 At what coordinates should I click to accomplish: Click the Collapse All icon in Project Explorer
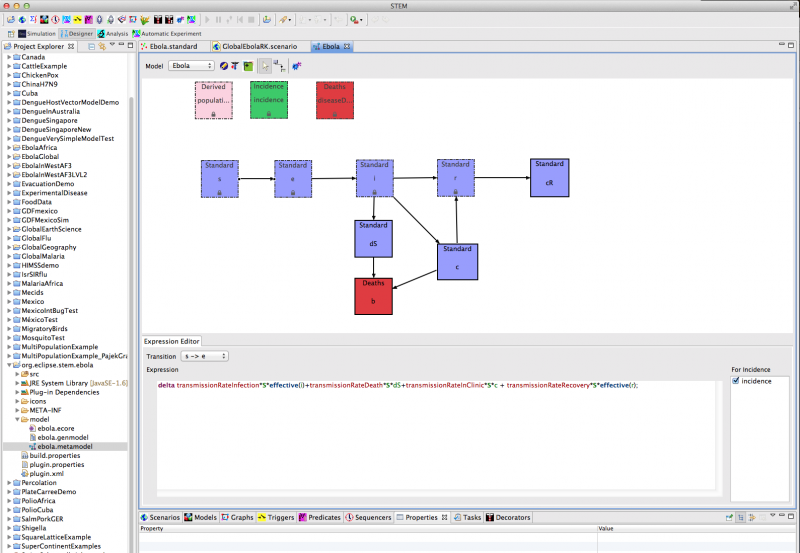(91, 46)
